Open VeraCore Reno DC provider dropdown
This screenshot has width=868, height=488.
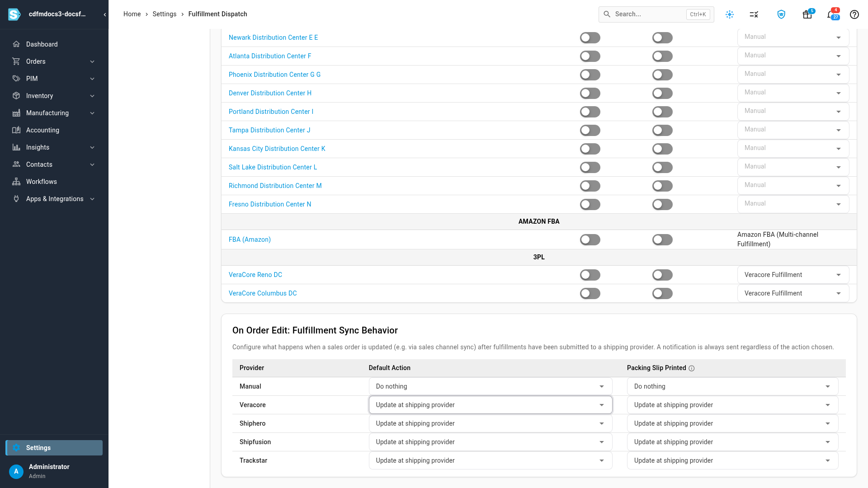793,275
